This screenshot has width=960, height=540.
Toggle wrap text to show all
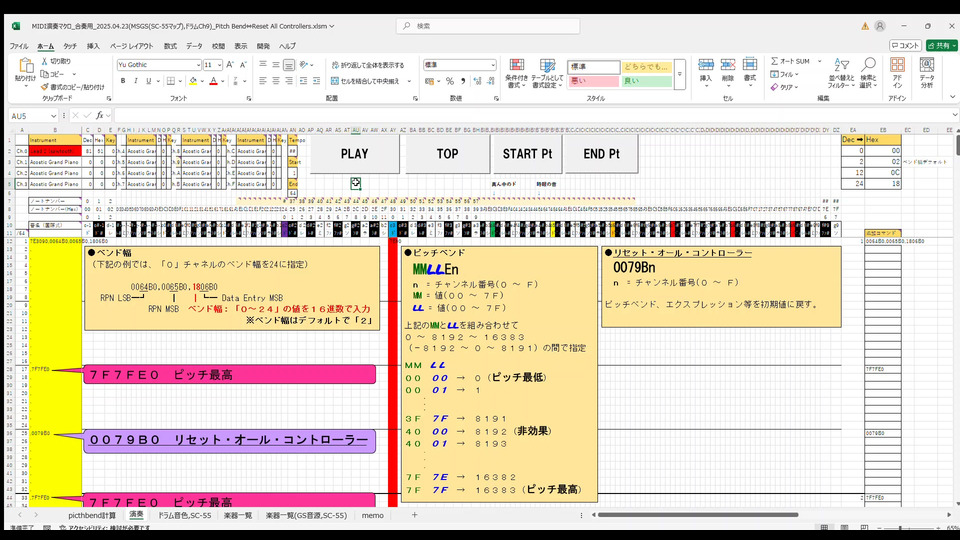click(368, 65)
